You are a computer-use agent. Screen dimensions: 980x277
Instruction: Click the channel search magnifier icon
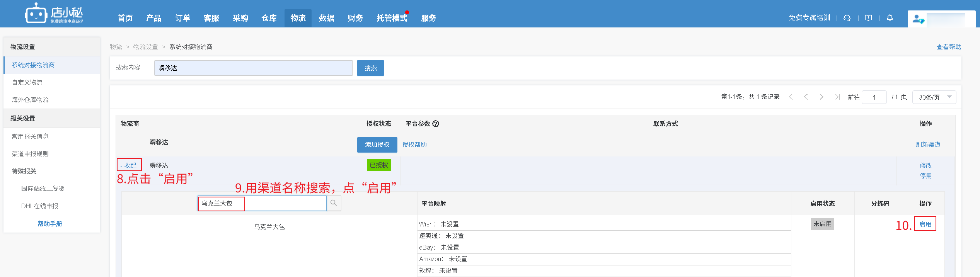(334, 203)
